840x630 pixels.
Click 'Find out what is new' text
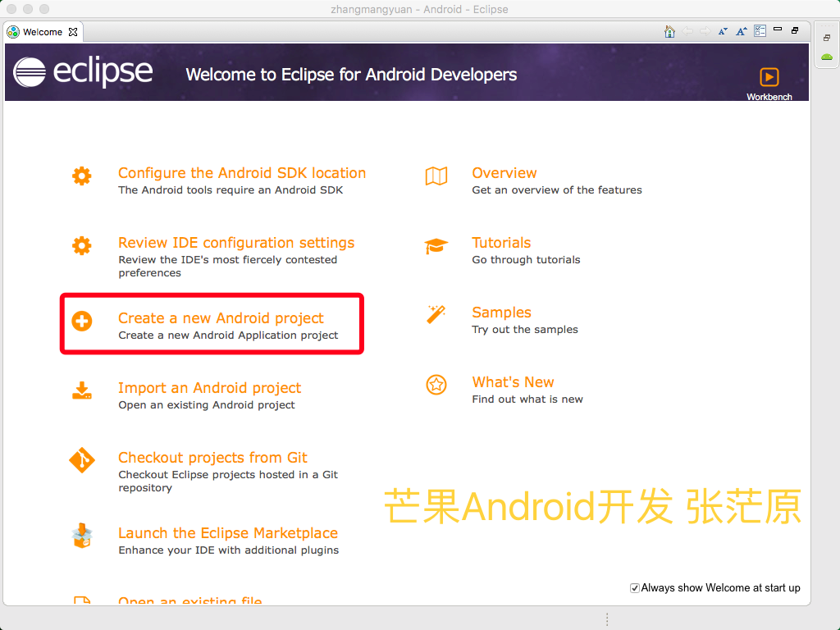pos(527,399)
